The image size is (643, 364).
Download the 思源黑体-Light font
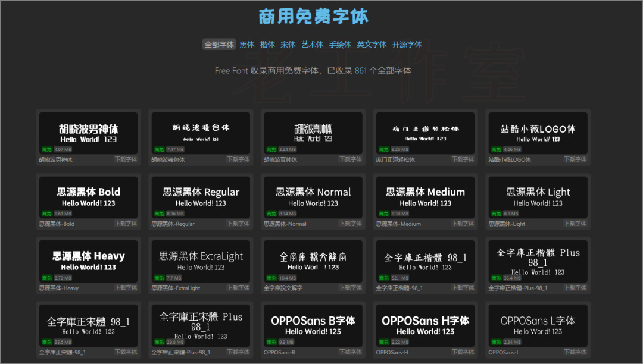pyautogui.click(x=575, y=224)
